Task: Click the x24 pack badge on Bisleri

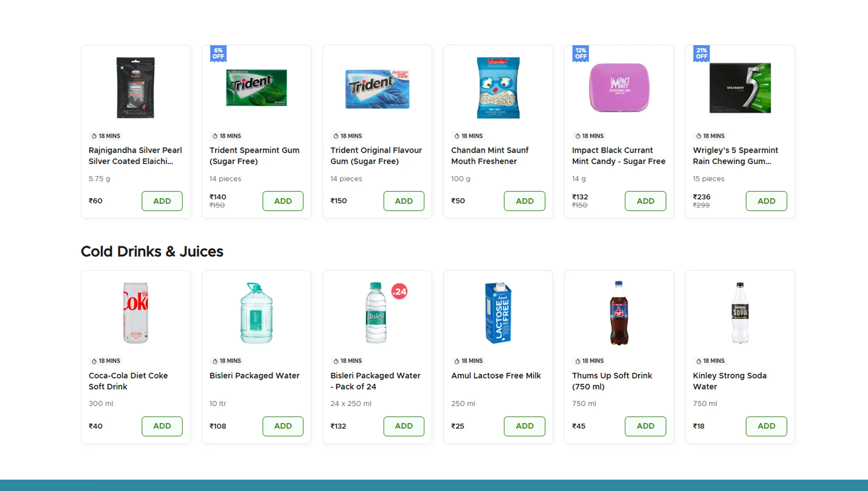Action: pyautogui.click(x=399, y=291)
